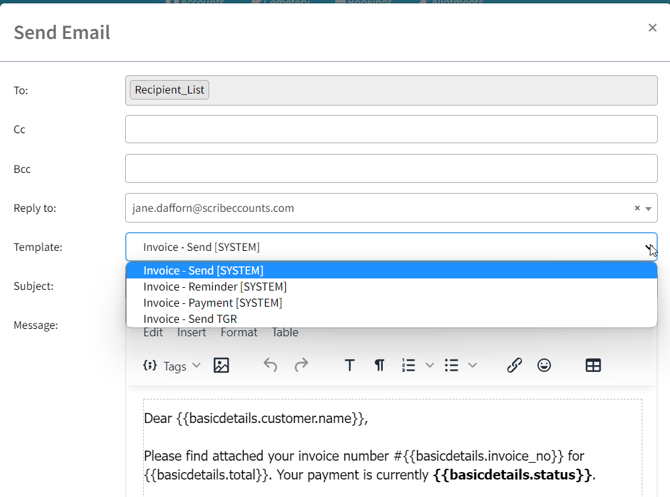
Task: Open the editor Edit menu
Action: (153, 332)
